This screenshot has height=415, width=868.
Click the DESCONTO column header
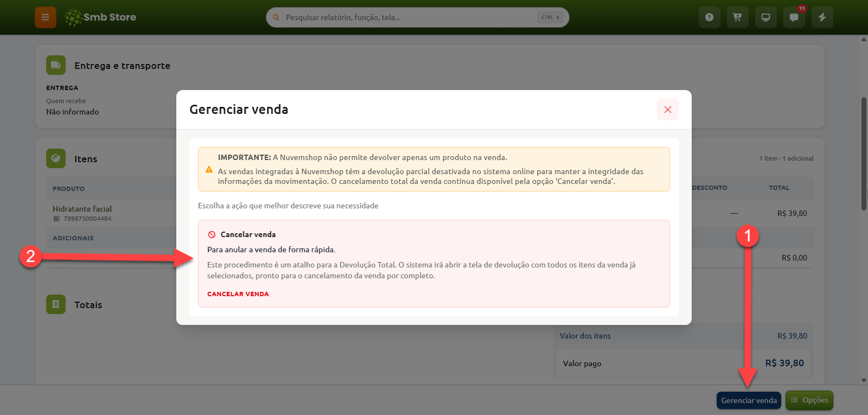click(x=710, y=188)
